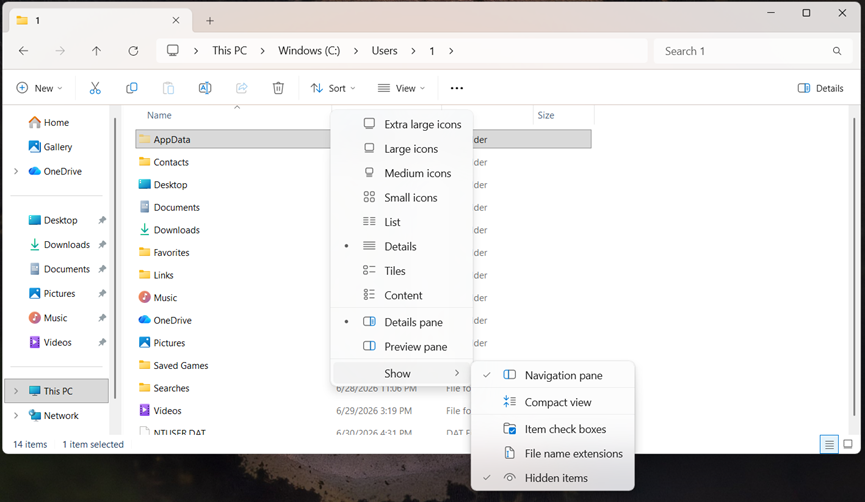The image size is (865, 502).
Task: Choose Content view
Action: click(402, 295)
